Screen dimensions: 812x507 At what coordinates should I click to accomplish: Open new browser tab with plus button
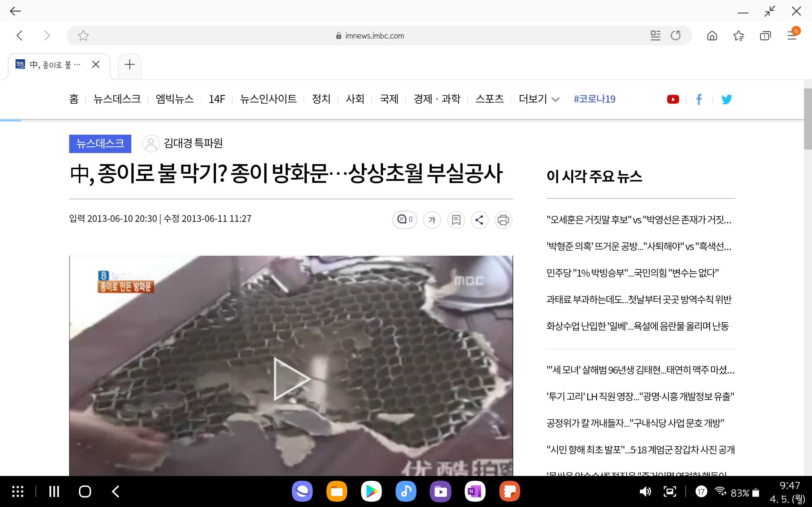[129, 65]
